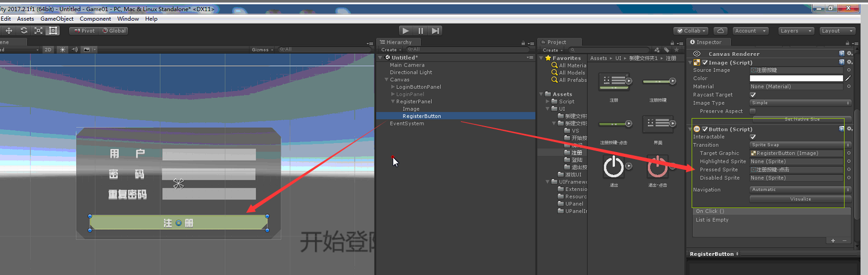Screen dimensions: 868x275
Task: Select the 退出 power icon asset
Action: pos(613,167)
